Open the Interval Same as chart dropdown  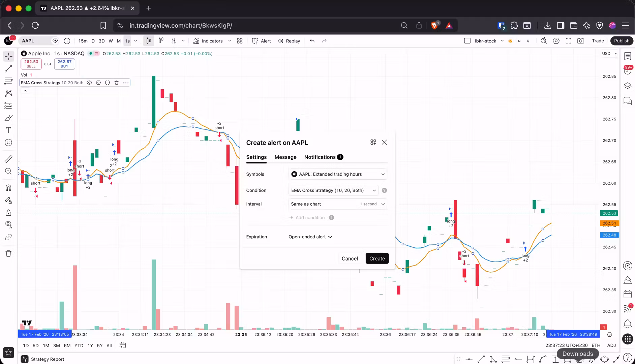[338, 204]
